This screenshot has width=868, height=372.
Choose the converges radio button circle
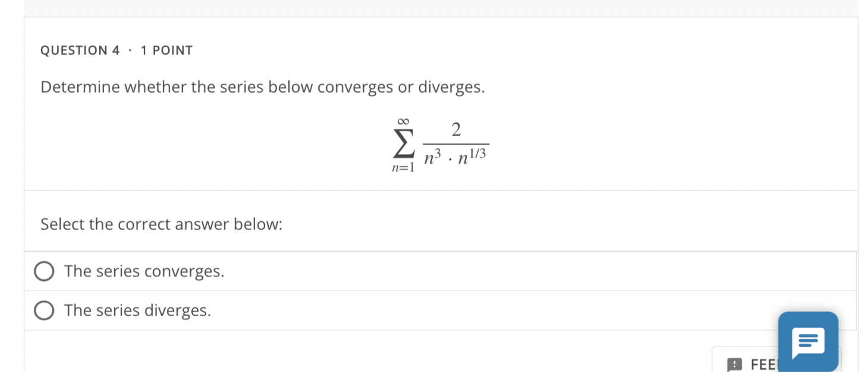(45, 271)
